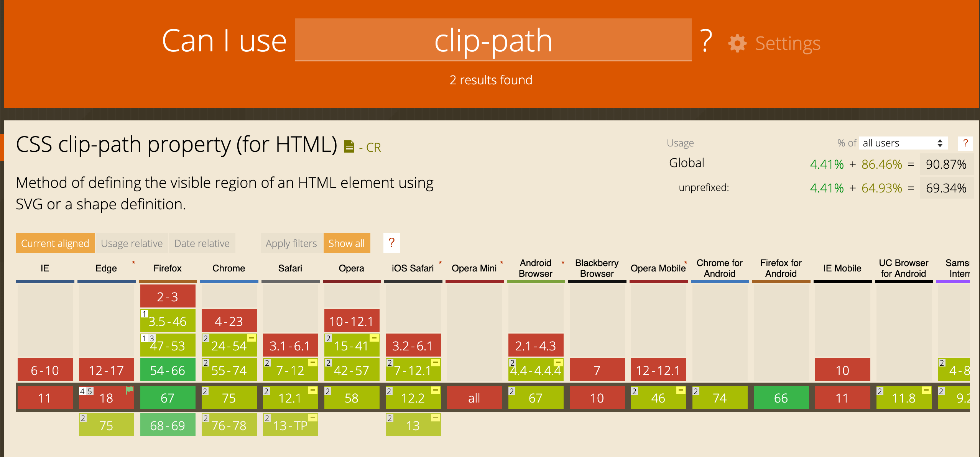
Task: Switch to Date relative view
Action: 202,243
